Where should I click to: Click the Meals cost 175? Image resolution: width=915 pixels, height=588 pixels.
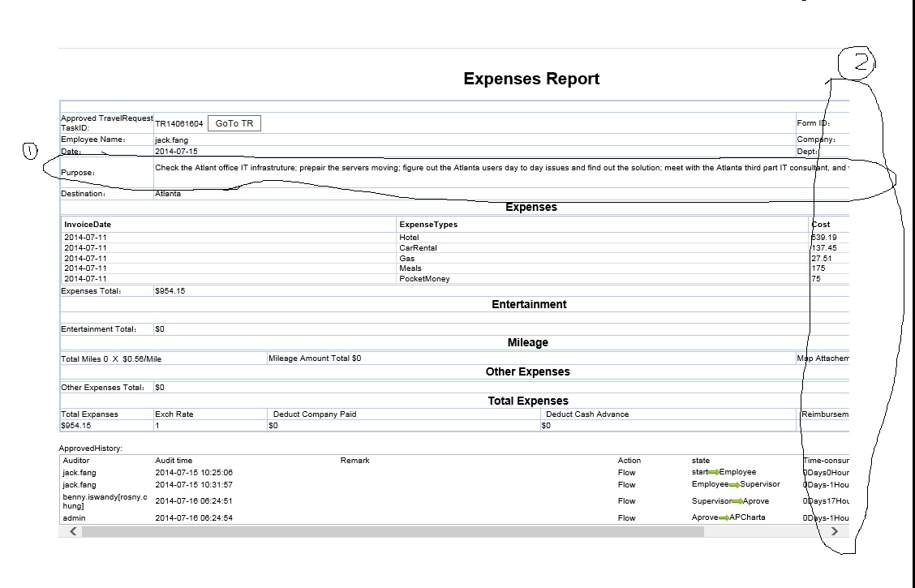[x=818, y=268]
